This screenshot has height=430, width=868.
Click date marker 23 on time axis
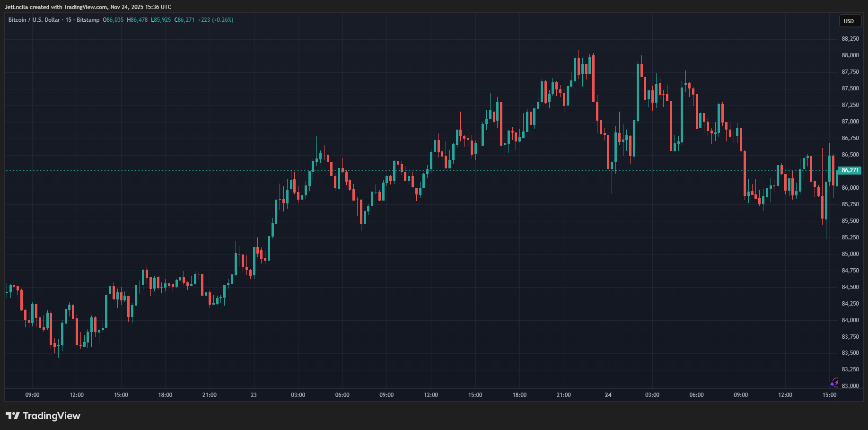(254, 395)
